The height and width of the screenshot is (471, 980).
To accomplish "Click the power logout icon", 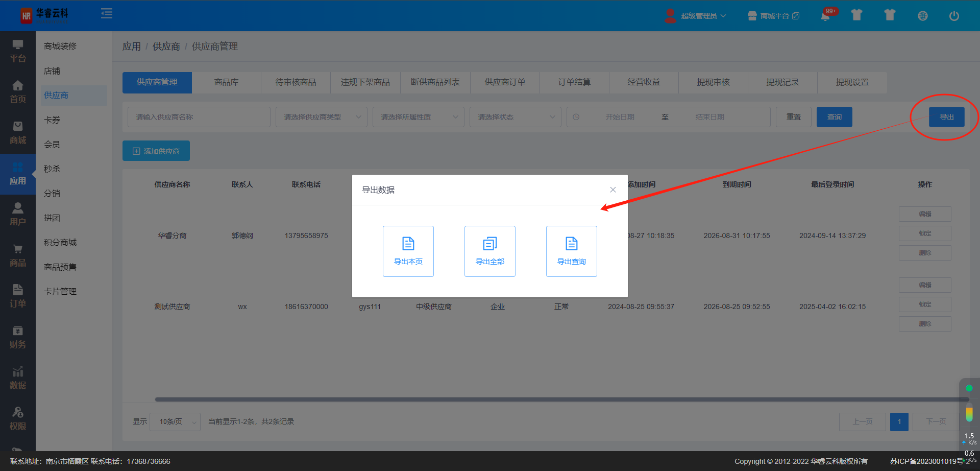I will [953, 16].
